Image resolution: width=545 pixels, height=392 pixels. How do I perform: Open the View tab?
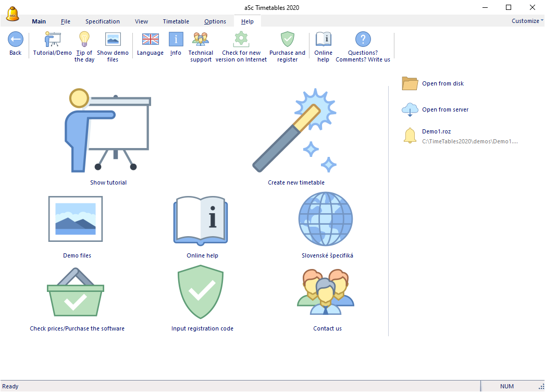(x=142, y=21)
